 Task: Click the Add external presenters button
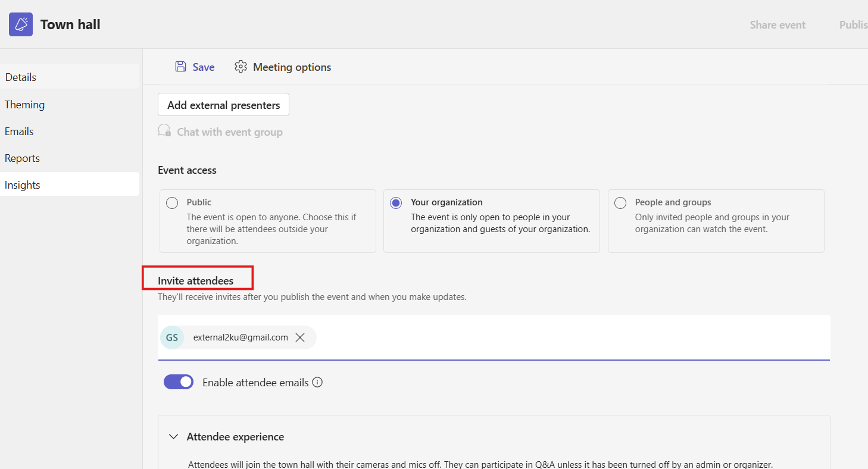click(x=223, y=105)
